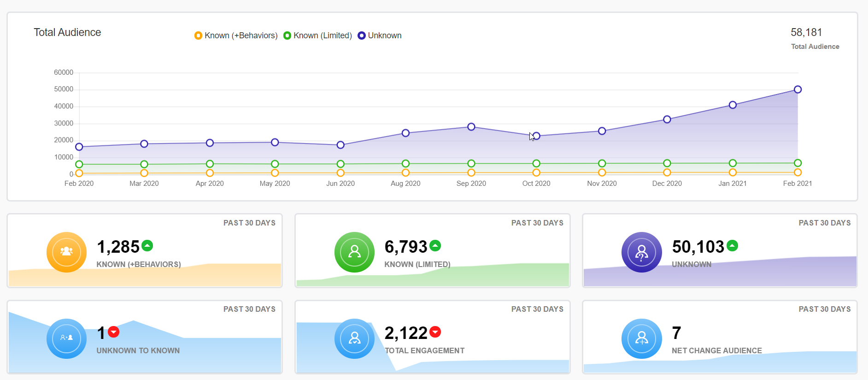Click the green up-arrow beside 50,103
Screen dimensions: 868x380
pyautogui.click(x=733, y=246)
